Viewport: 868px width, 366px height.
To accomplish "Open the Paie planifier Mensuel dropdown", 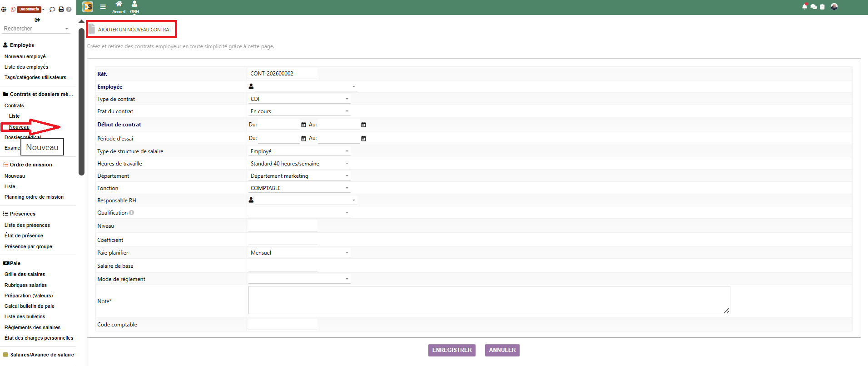I will pos(299,252).
